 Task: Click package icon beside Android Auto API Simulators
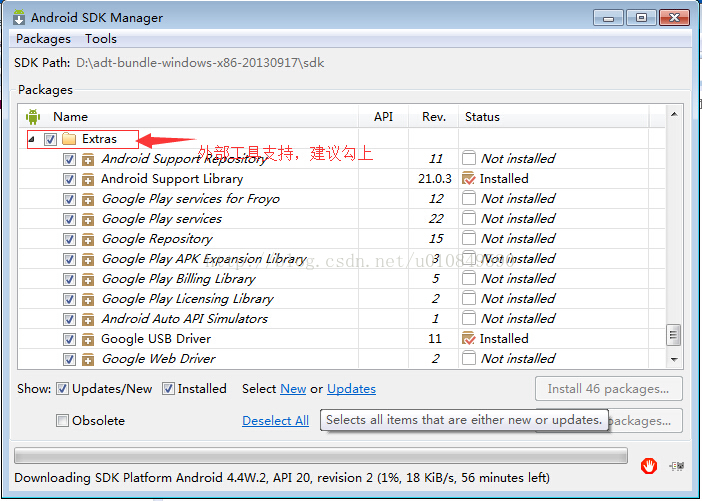88,319
